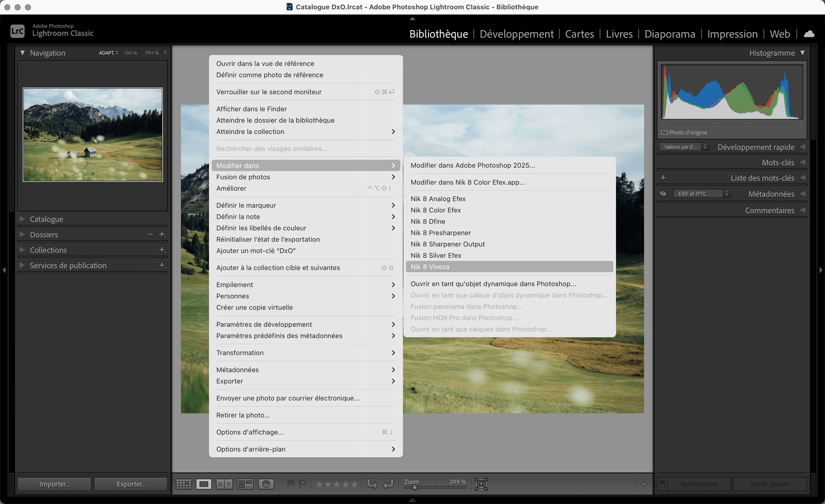Rotate photo counter-clockwise arrow

(x=373, y=484)
